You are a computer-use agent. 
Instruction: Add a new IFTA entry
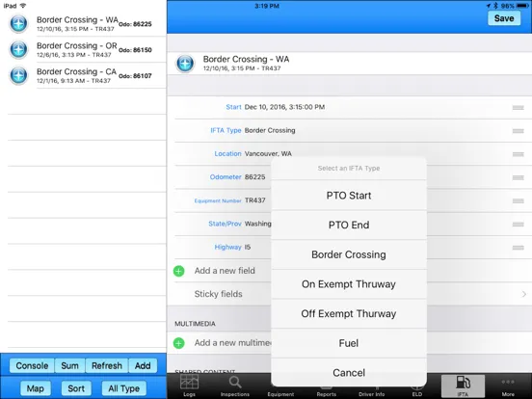pos(143,366)
